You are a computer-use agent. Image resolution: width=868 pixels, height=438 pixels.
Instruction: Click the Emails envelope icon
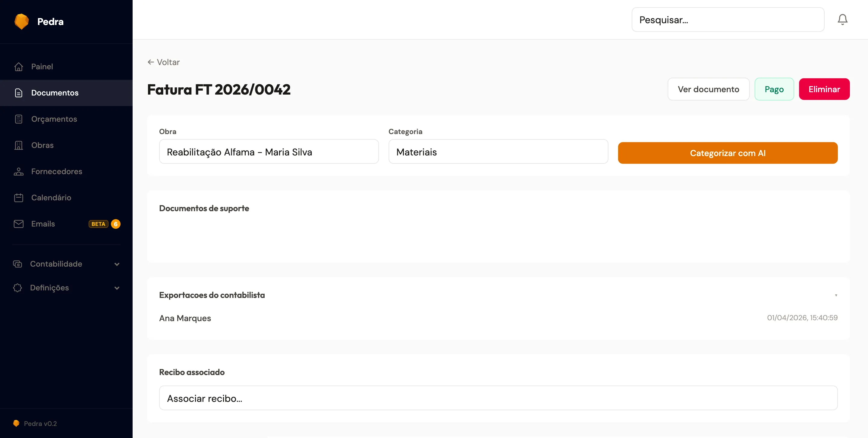(19, 224)
